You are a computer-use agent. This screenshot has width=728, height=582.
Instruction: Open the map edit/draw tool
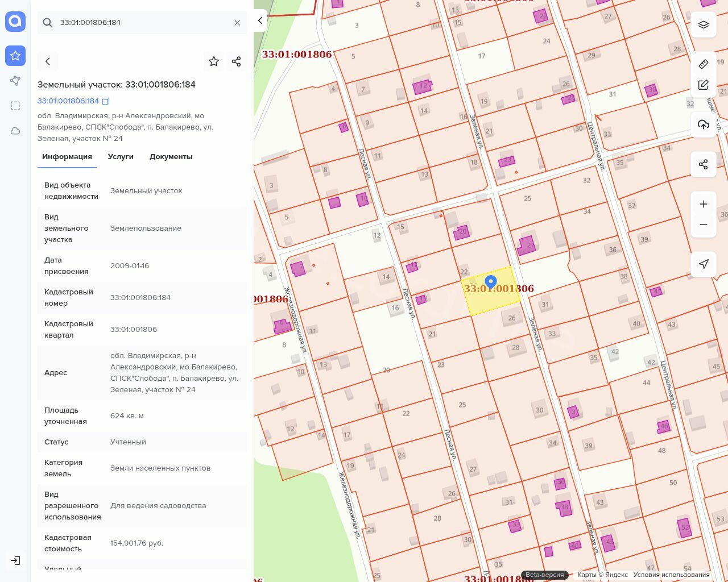click(704, 85)
